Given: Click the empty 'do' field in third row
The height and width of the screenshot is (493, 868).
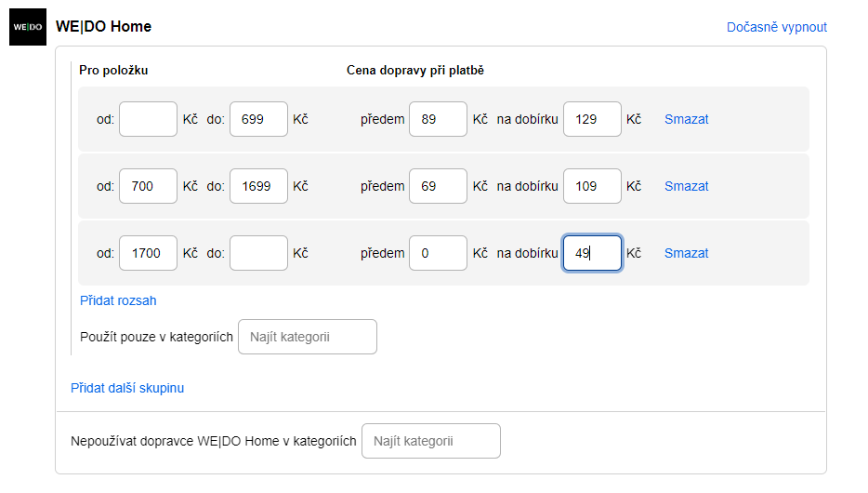Looking at the screenshot, I should [258, 253].
